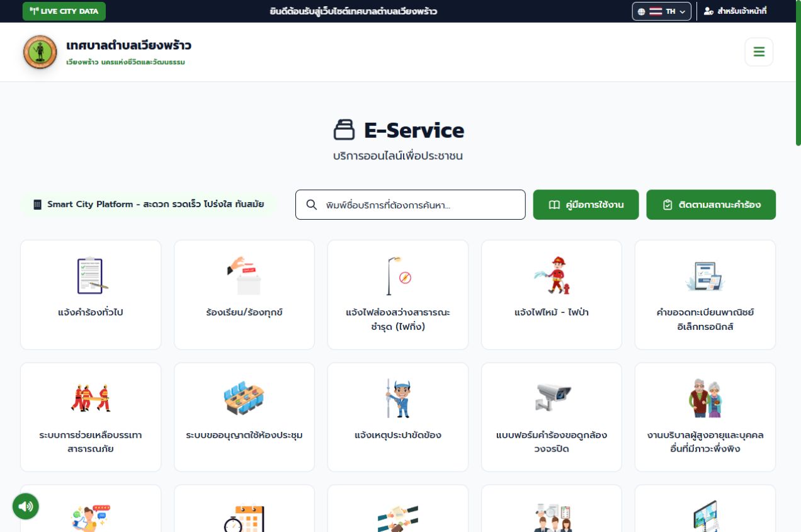801x532 pixels.
Task: Click the คำขอจดทะเบียนพาณิชย์อิเล็กทรอนิกส์ label text
Action: pyautogui.click(x=705, y=319)
